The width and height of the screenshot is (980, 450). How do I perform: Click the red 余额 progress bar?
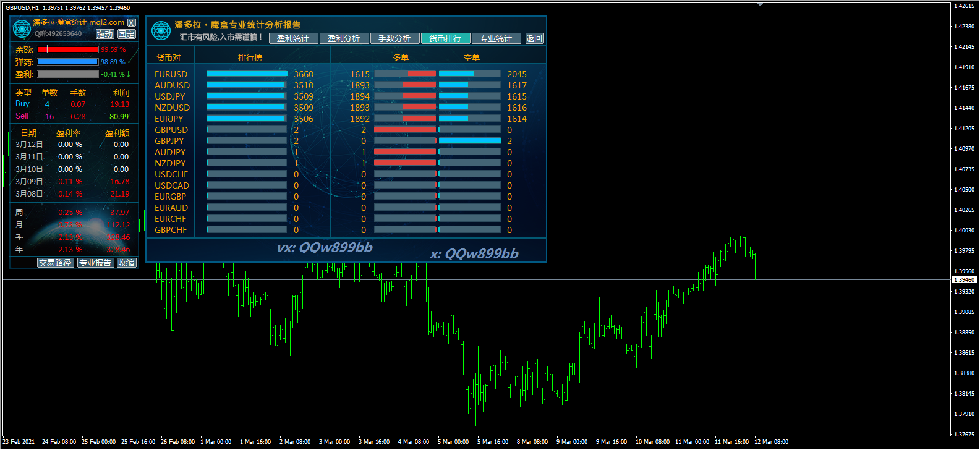click(68, 49)
